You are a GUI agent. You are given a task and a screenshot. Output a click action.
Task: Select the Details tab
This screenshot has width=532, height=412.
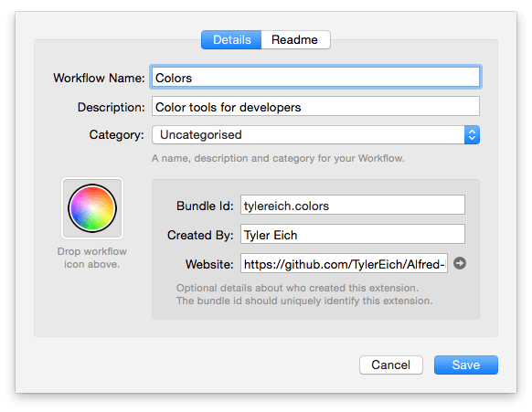pos(231,39)
